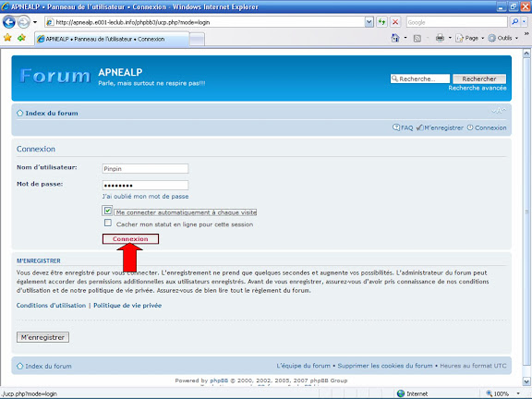The height and width of the screenshot is (399, 532).
Task: Check Cacher mon statut en ligne checkbox
Action: pos(107,223)
